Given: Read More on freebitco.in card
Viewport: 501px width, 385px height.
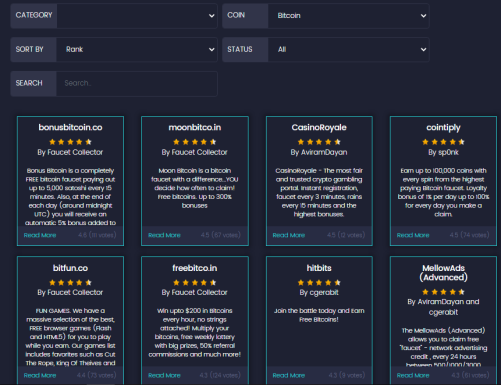Looking at the screenshot, I should pos(164,376).
